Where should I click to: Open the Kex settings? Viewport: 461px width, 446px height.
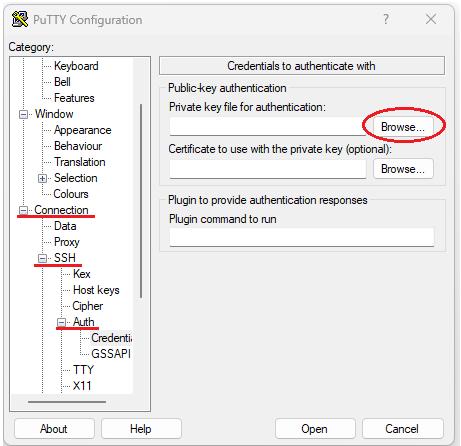pyautogui.click(x=82, y=274)
